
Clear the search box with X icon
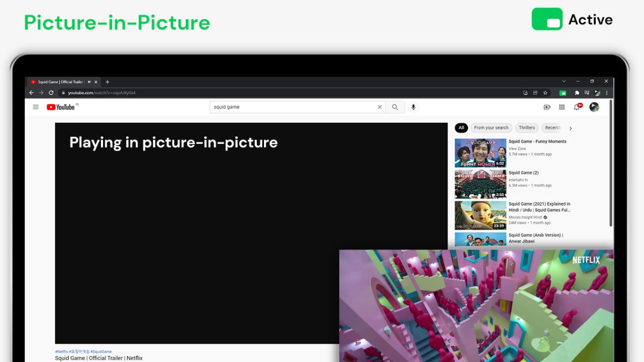tap(380, 107)
